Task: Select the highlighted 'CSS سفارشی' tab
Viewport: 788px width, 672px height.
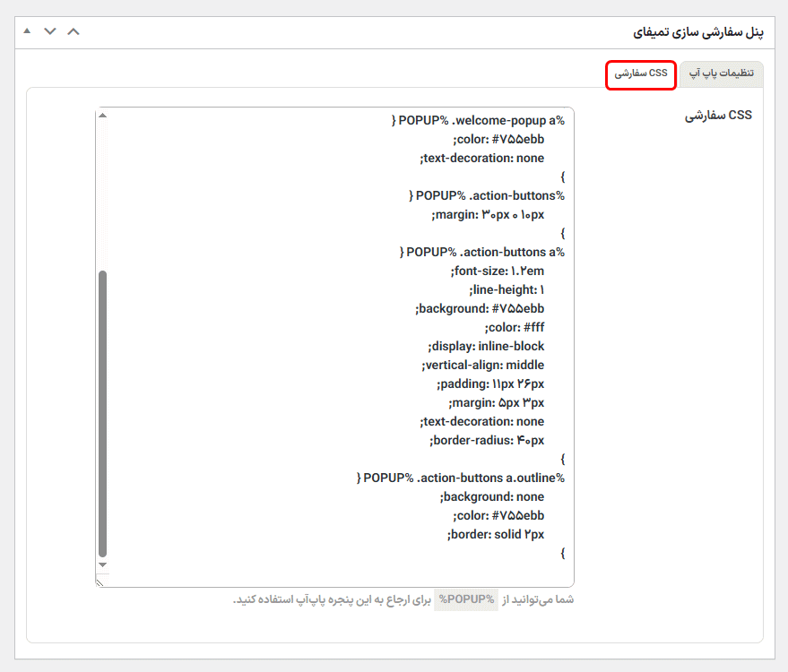Action: click(640, 75)
